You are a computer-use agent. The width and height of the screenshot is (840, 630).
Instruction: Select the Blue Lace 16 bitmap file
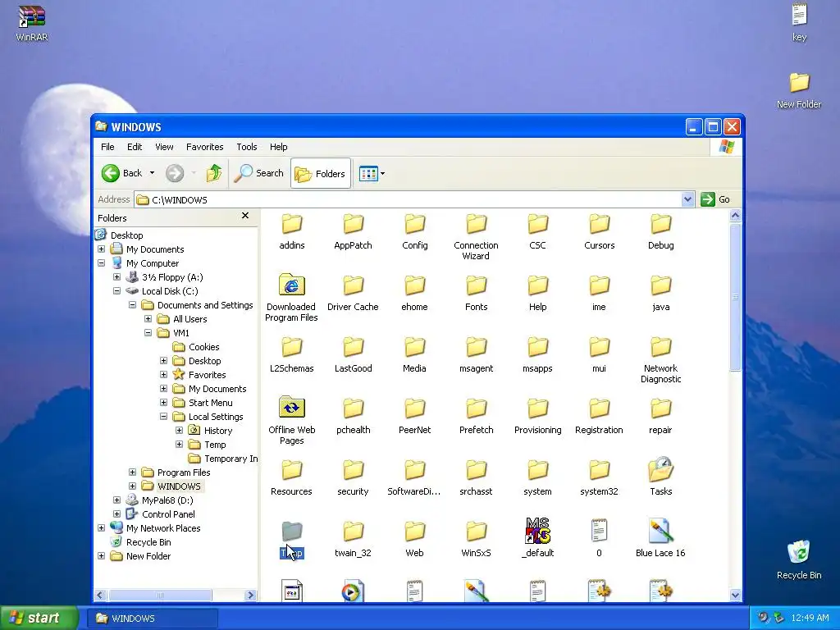660,538
